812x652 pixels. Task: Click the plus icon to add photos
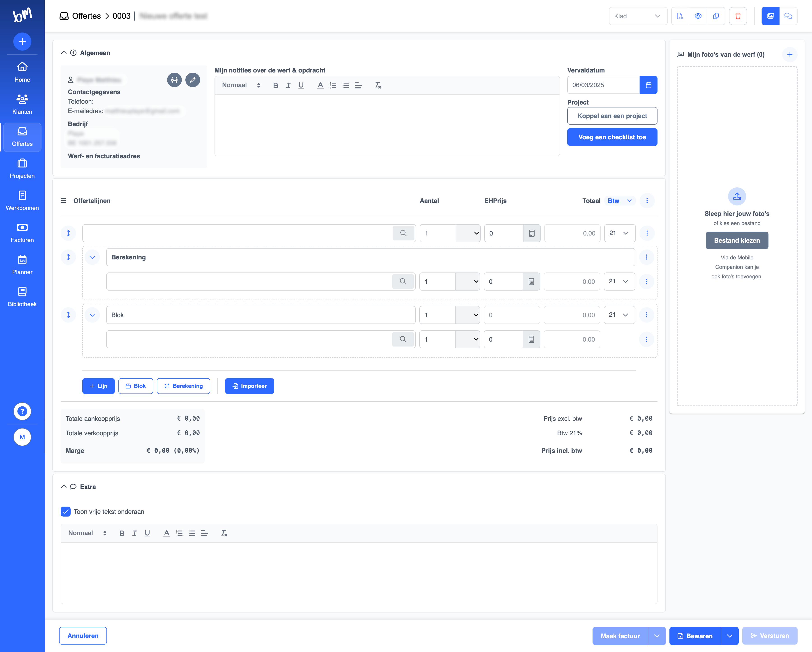pos(790,54)
